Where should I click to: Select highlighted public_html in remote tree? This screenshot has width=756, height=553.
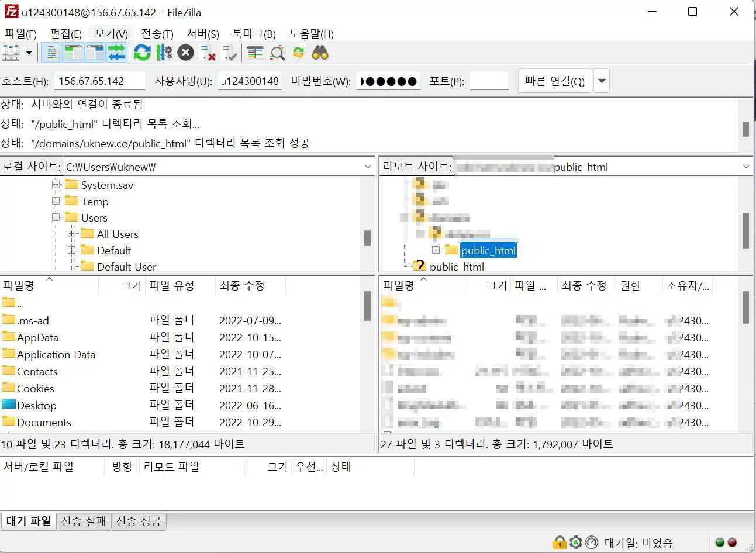click(488, 250)
